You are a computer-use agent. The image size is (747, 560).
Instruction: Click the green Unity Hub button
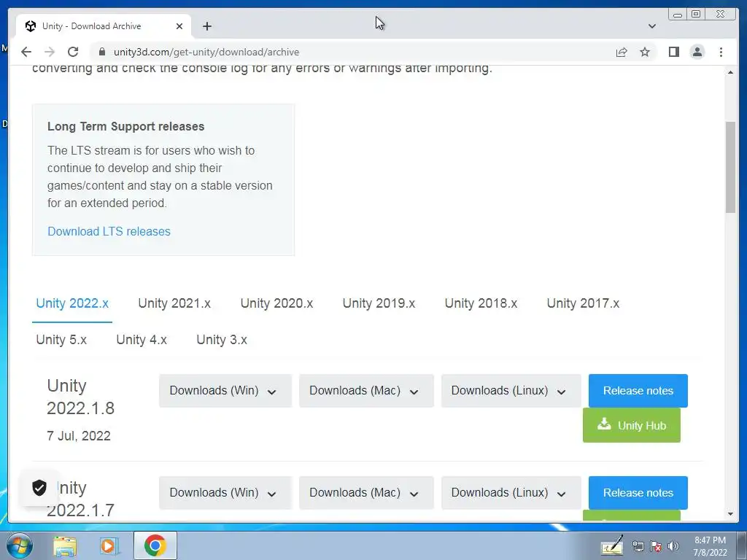(631, 425)
